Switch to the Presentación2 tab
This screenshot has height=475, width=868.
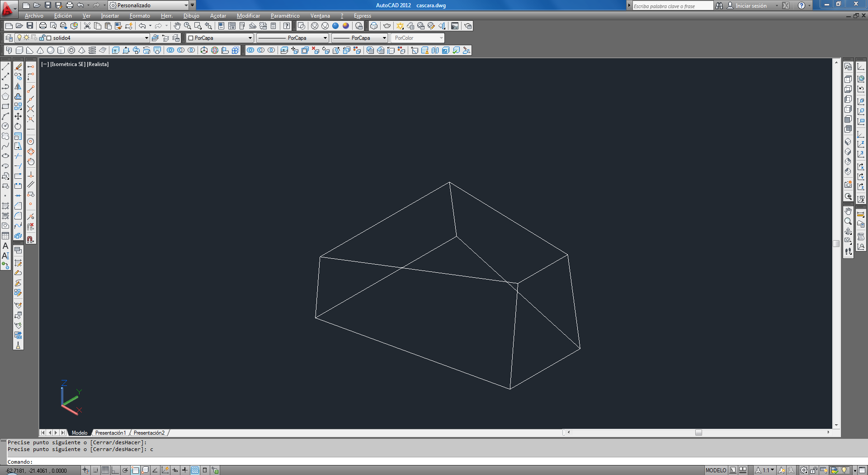(149, 433)
